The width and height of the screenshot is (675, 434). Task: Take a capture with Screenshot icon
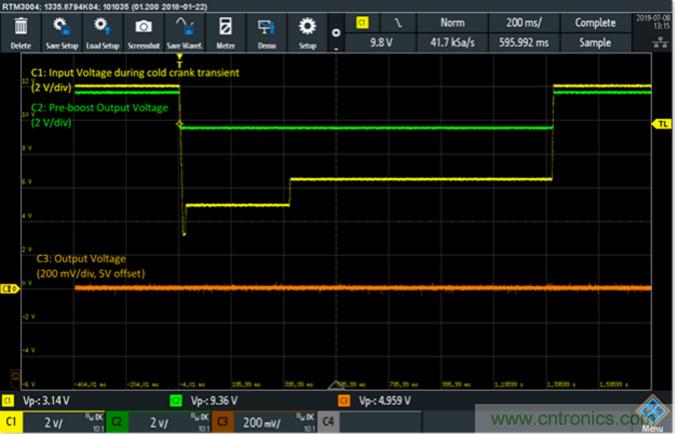click(x=143, y=29)
